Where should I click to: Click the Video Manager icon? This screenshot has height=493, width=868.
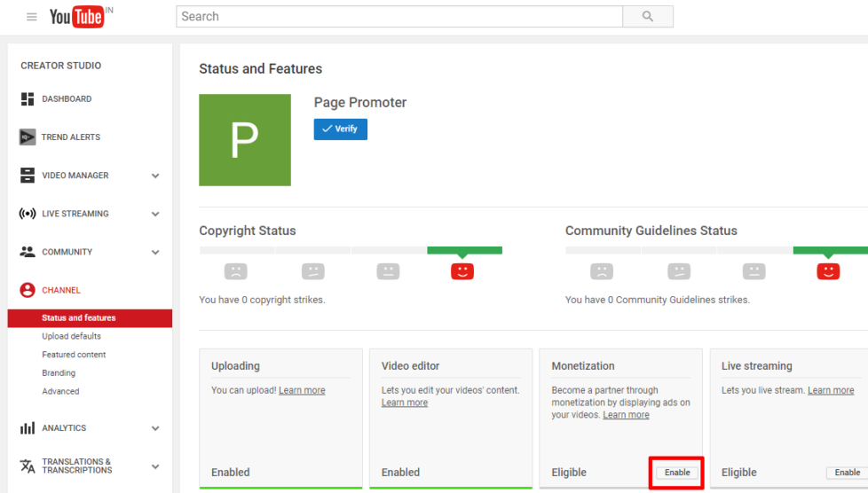tap(28, 176)
